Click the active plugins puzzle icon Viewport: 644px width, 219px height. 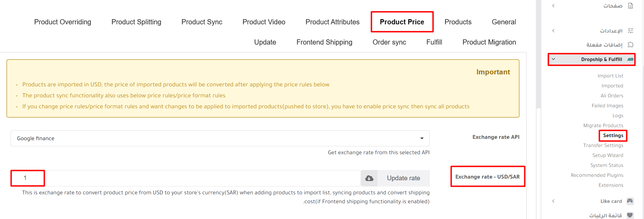(x=630, y=45)
